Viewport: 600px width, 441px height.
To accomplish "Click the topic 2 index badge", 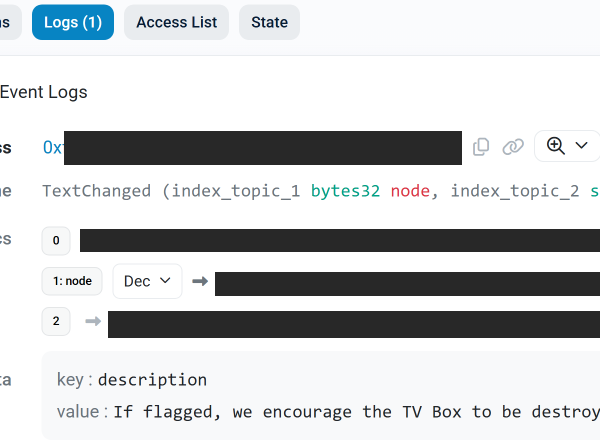I will (x=56, y=321).
